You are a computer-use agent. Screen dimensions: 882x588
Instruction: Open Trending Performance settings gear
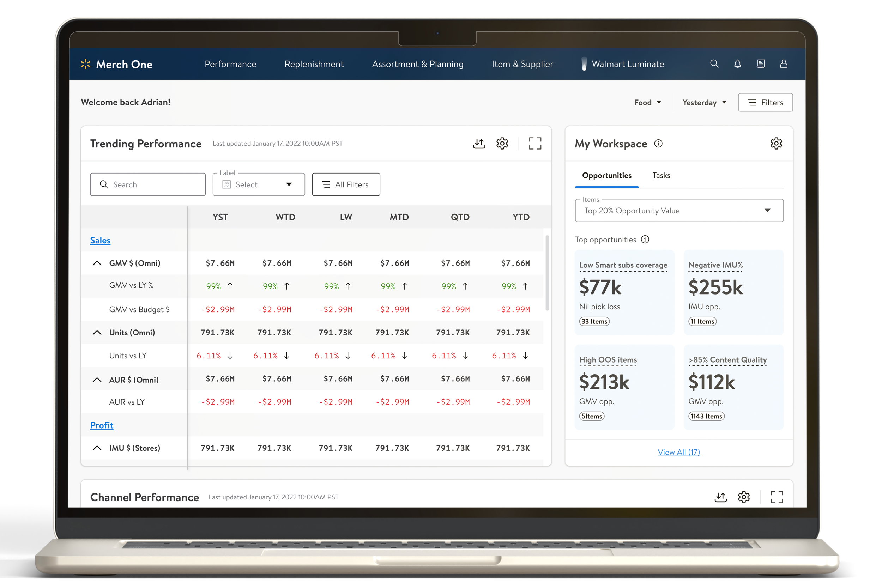502,143
